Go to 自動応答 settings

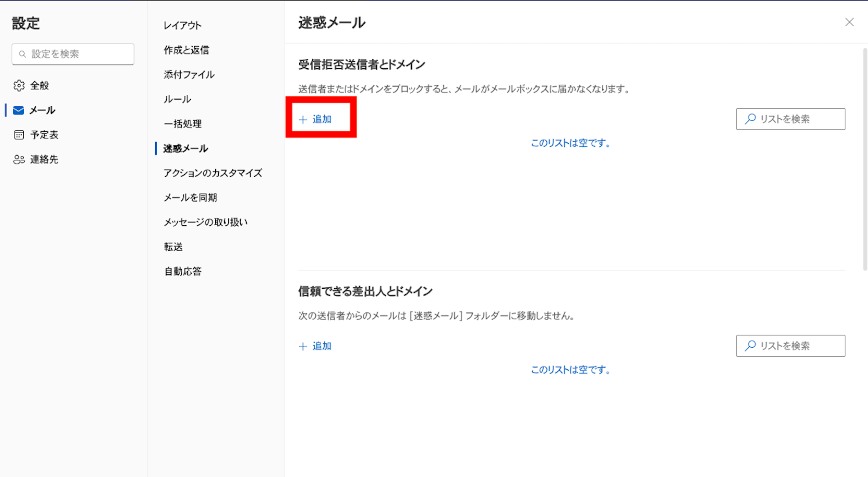click(183, 271)
